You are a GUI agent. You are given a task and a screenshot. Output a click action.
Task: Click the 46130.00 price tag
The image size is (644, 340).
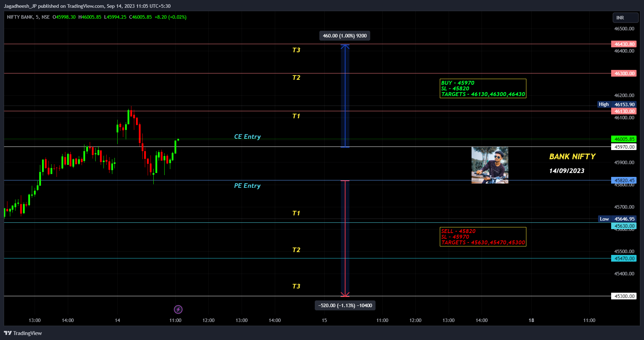coord(624,111)
